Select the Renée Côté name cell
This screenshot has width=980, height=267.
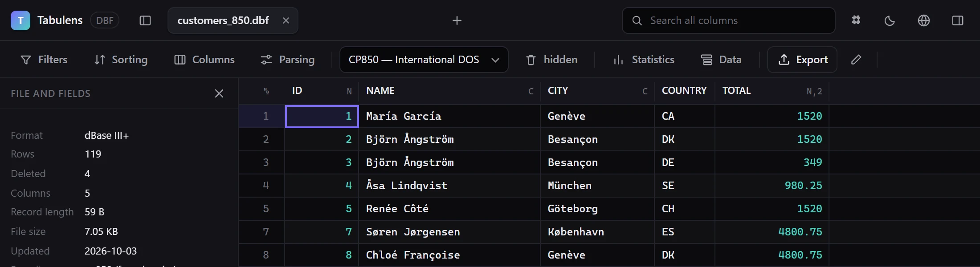[x=450, y=209]
